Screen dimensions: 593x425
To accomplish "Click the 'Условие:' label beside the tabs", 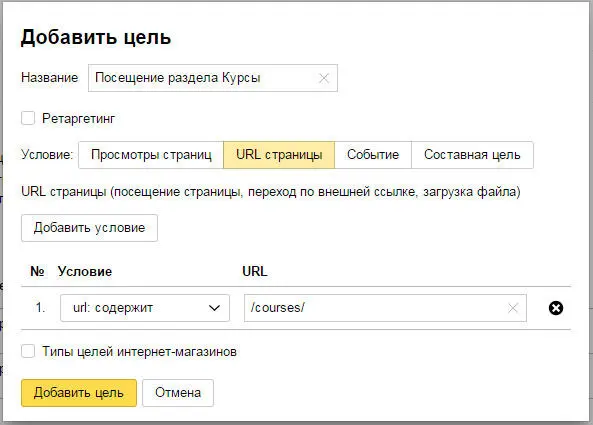I will coord(47,155).
